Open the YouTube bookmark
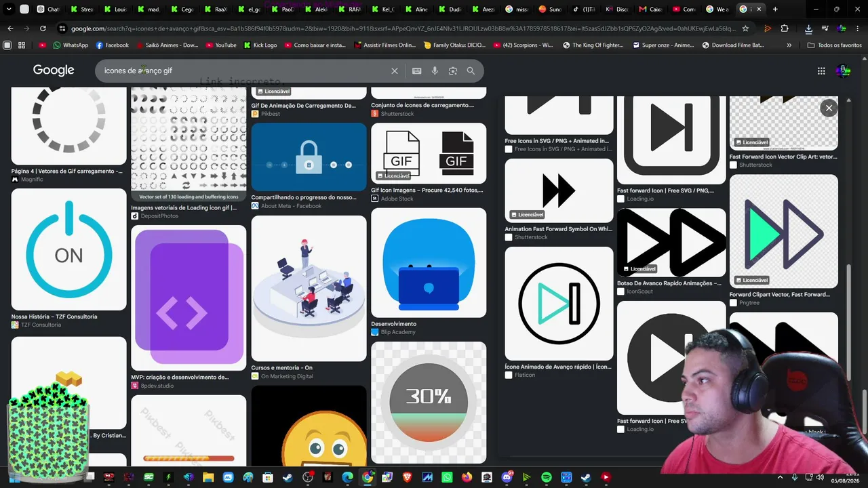 (220, 45)
